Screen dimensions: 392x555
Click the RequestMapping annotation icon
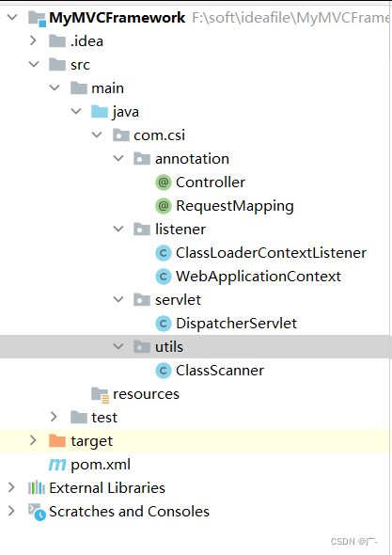pyautogui.click(x=163, y=206)
